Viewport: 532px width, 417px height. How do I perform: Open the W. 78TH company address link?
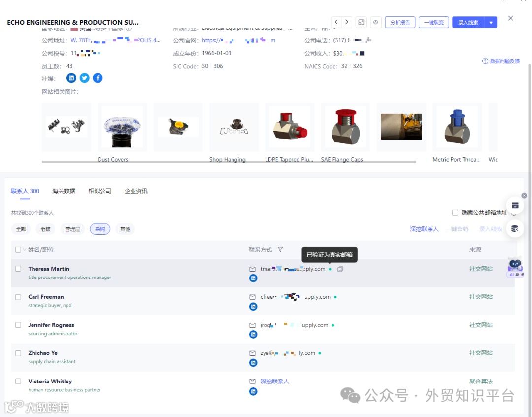(x=115, y=40)
